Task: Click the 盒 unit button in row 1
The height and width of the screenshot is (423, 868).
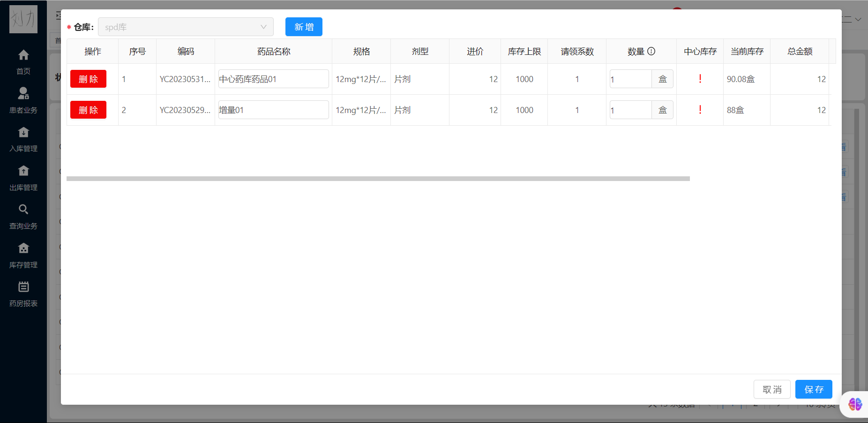Action: pos(663,79)
